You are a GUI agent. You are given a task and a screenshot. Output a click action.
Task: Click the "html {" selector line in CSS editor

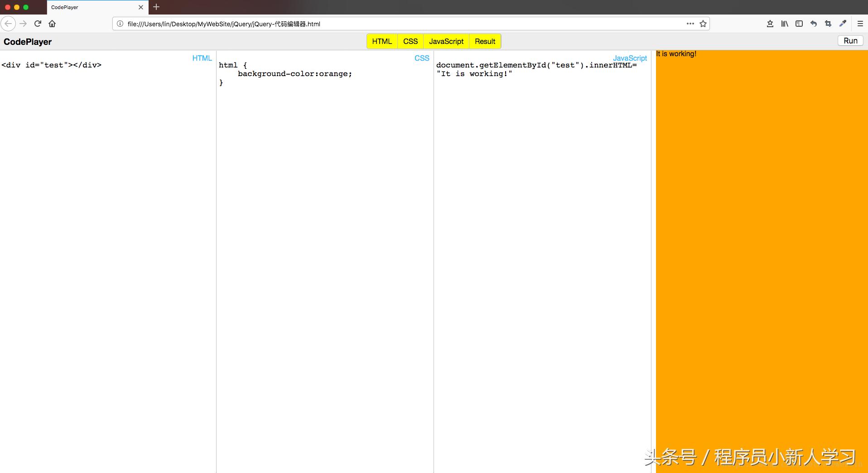click(233, 65)
